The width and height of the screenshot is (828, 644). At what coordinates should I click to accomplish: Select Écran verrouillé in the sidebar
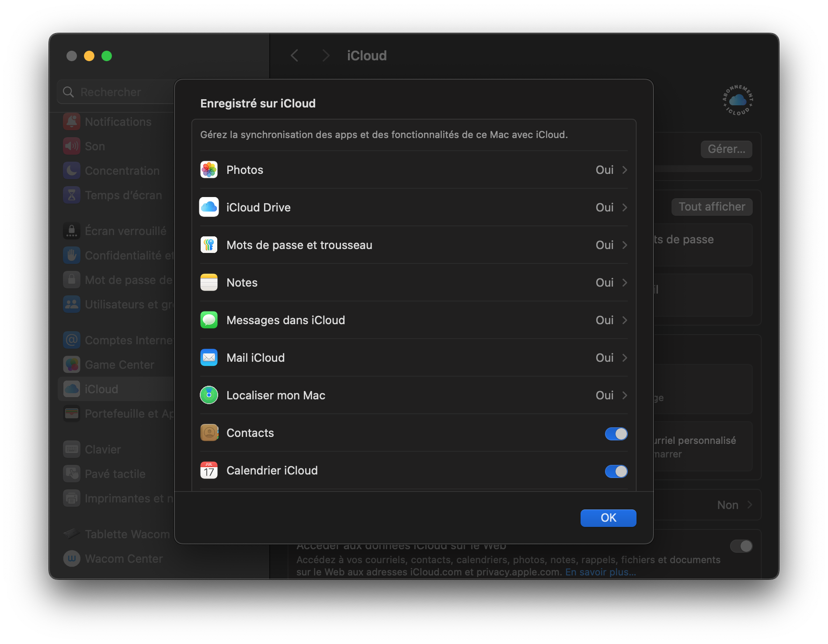coord(116,231)
